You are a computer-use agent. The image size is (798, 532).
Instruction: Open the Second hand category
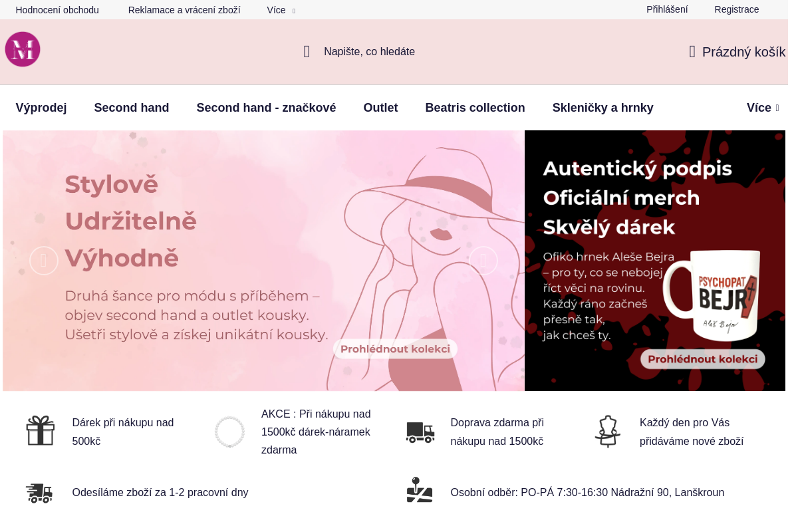[132, 107]
